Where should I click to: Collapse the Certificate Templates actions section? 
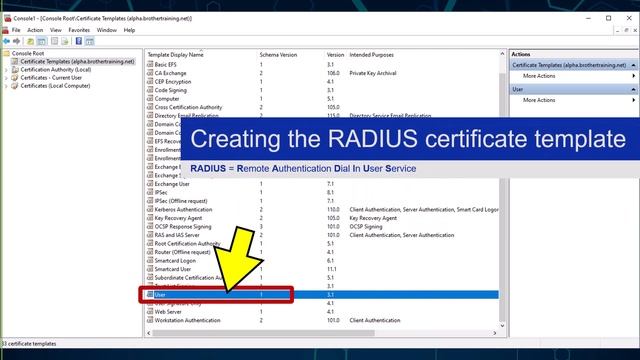pyautogui.click(x=633, y=65)
